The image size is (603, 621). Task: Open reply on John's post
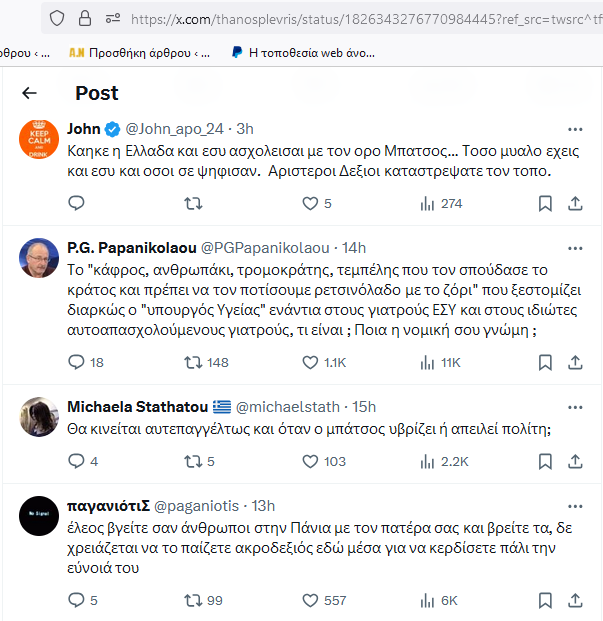coord(76,203)
